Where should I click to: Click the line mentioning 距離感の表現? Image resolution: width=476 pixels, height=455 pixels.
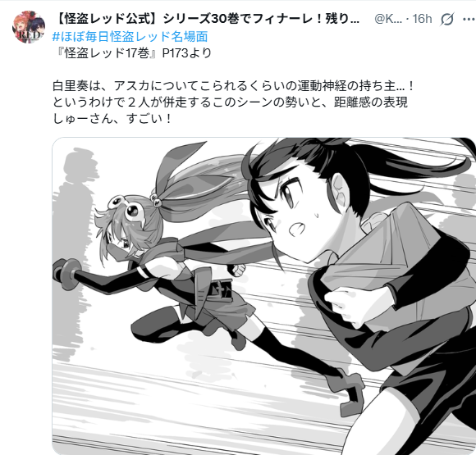click(x=230, y=102)
